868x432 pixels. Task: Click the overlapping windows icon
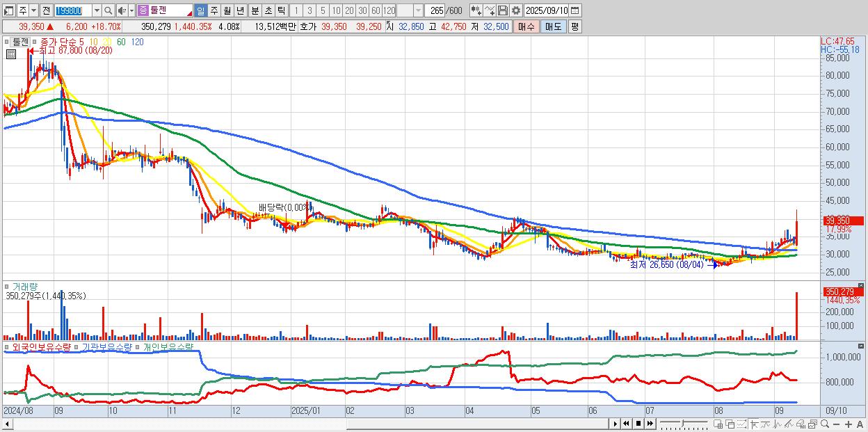730,424
